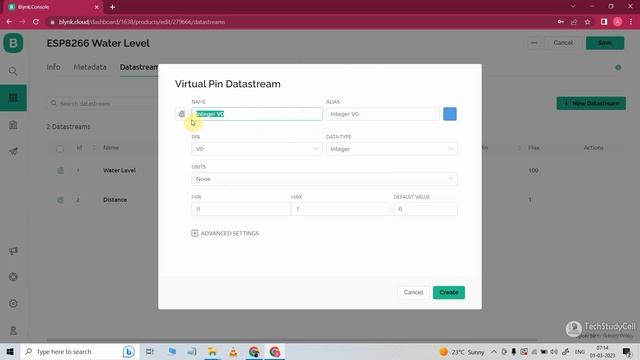
Task: Open the weather widget showing 23°C Sunny
Action: point(462,351)
